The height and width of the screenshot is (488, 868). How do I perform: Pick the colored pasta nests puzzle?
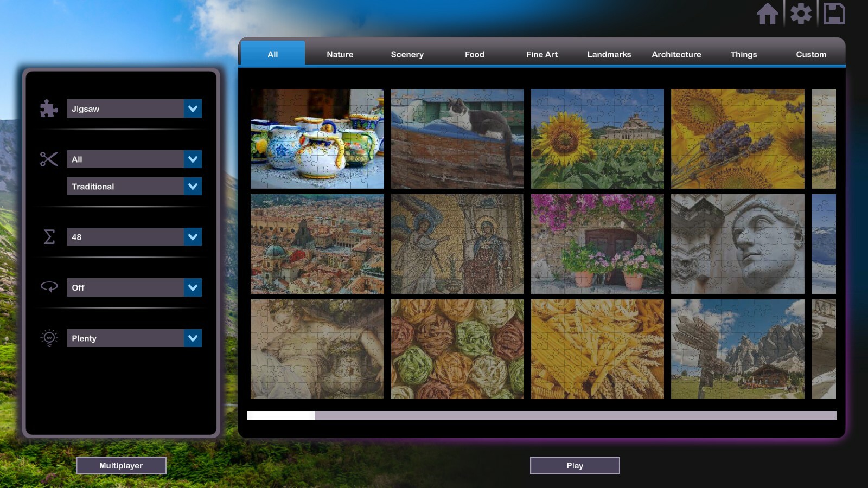[457, 349]
